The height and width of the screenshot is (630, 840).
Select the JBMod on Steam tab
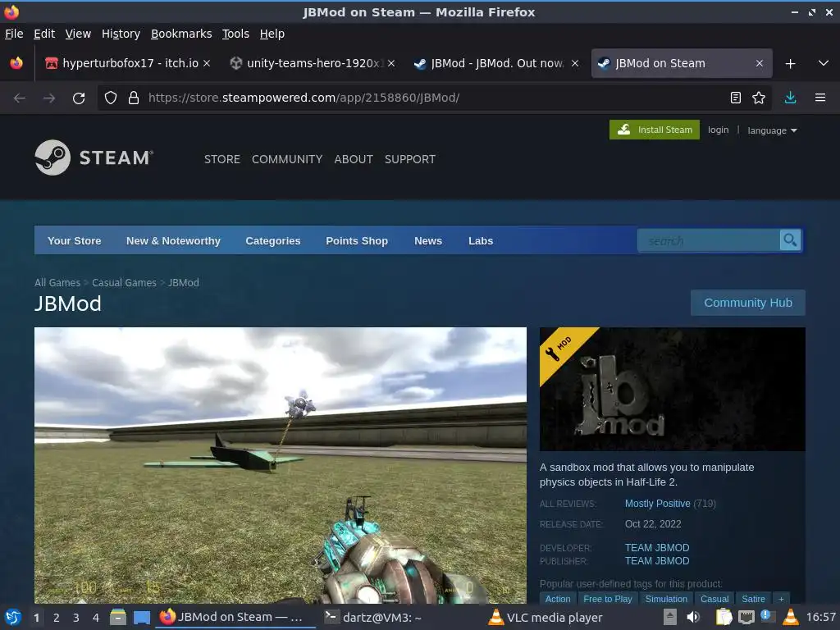[x=682, y=63]
